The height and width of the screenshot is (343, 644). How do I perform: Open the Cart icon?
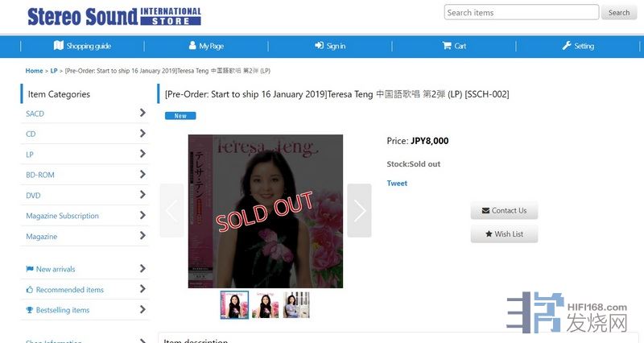447,45
